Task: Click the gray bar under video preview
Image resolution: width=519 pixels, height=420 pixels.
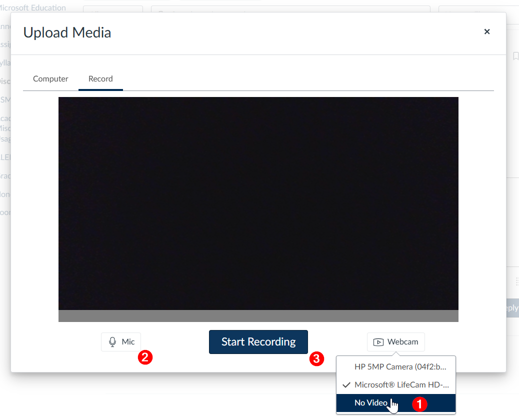Action: [258, 315]
